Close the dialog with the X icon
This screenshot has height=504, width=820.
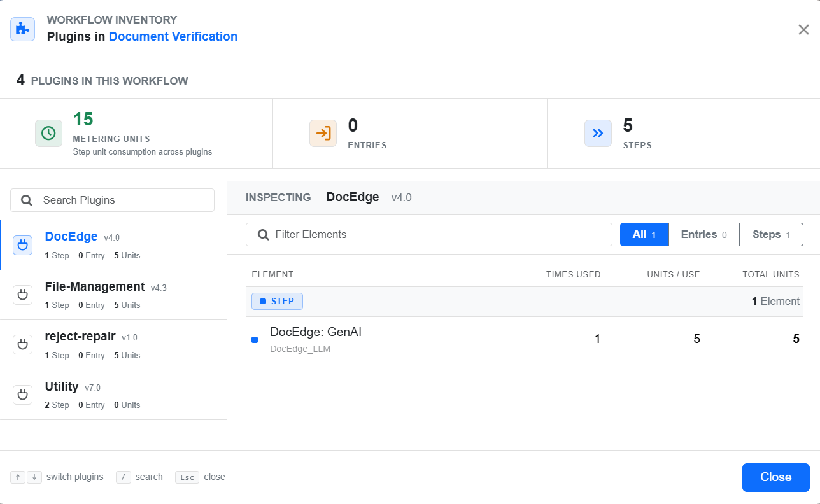click(803, 29)
